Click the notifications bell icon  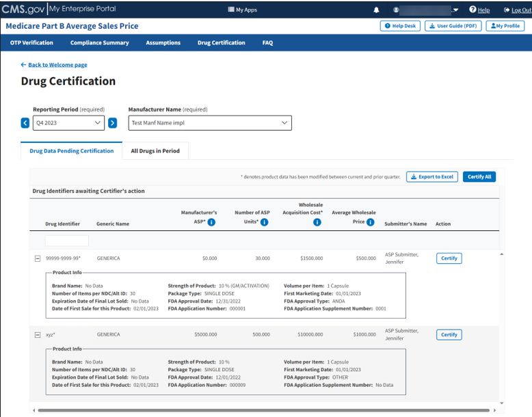(x=376, y=10)
